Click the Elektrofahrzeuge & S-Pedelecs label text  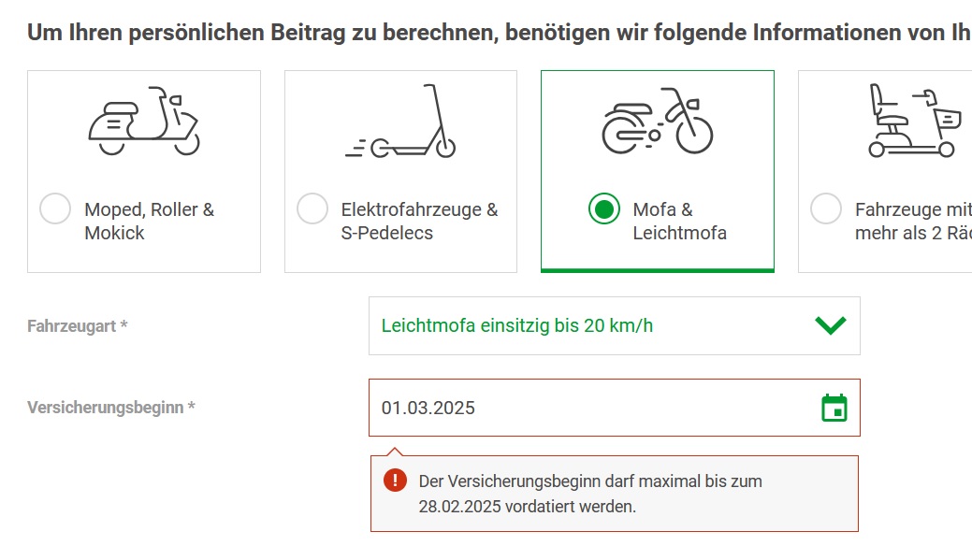tap(418, 222)
